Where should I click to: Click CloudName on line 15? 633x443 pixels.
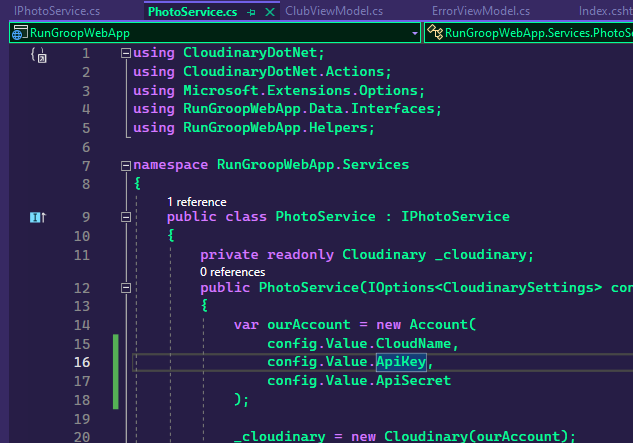[x=413, y=343]
